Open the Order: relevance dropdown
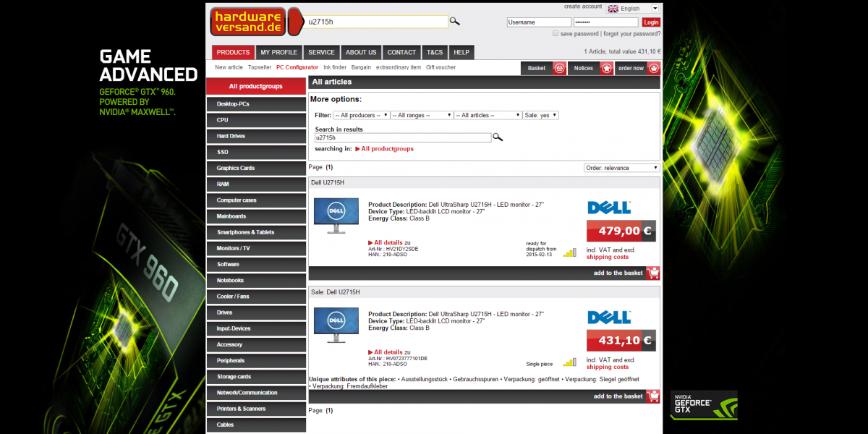Viewport: 868px width, 434px height. pyautogui.click(x=622, y=168)
